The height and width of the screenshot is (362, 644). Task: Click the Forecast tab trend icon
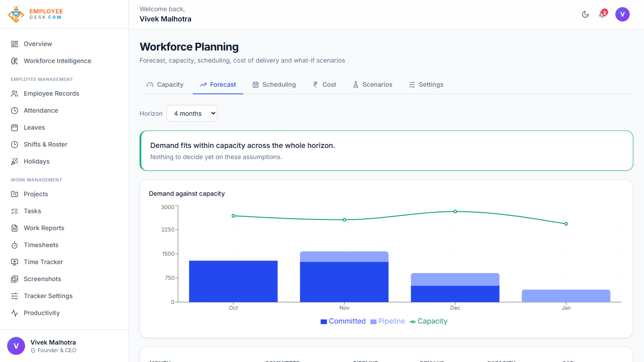point(203,84)
